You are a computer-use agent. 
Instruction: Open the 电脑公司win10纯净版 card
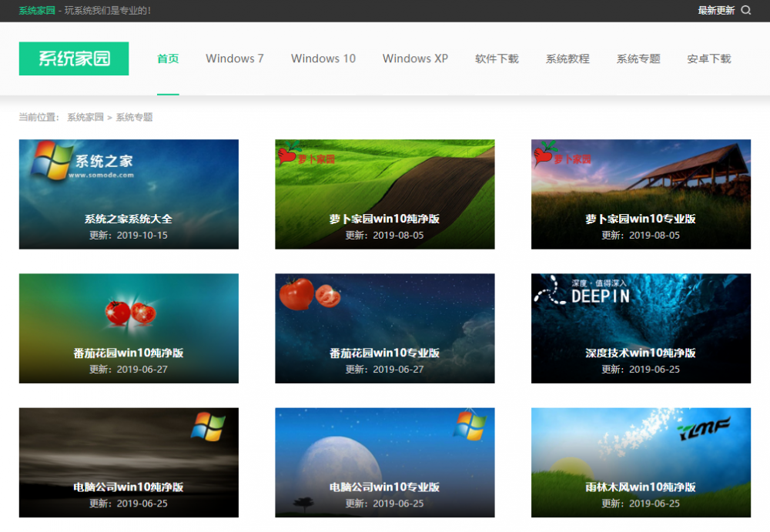pos(129,462)
